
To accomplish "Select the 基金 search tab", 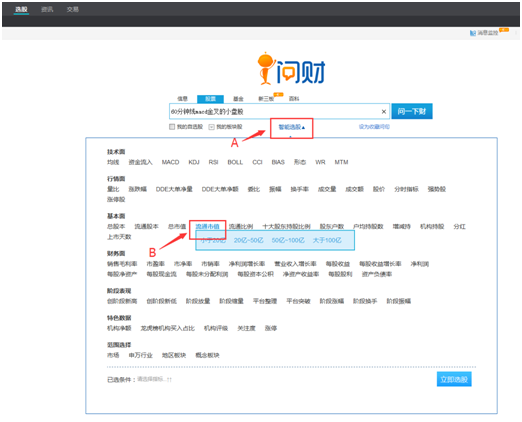I will point(238,99).
